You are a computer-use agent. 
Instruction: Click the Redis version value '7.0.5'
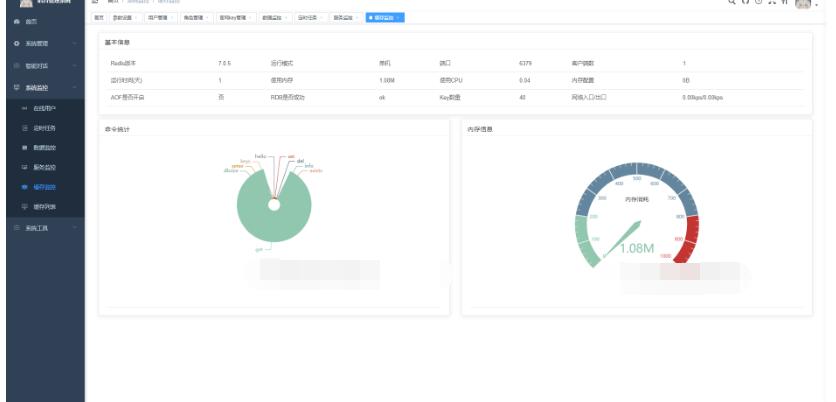pos(224,63)
